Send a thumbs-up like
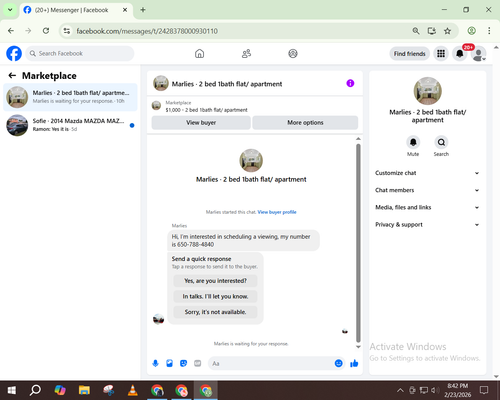The width and height of the screenshot is (500, 400). click(x=354, y=363)
